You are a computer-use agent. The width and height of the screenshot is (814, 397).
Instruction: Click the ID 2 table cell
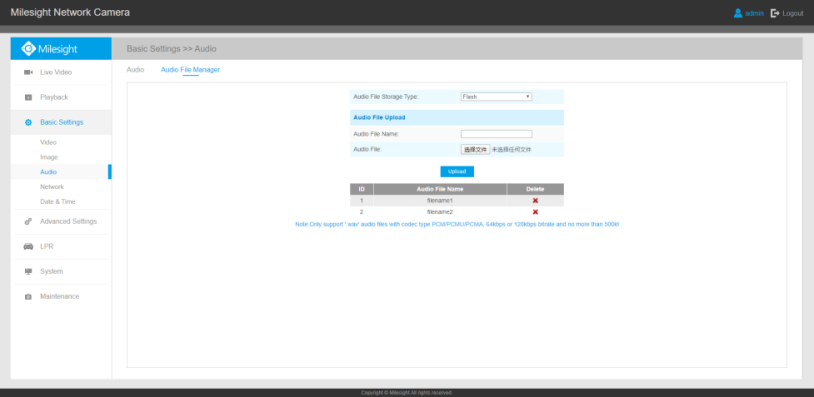361,212
